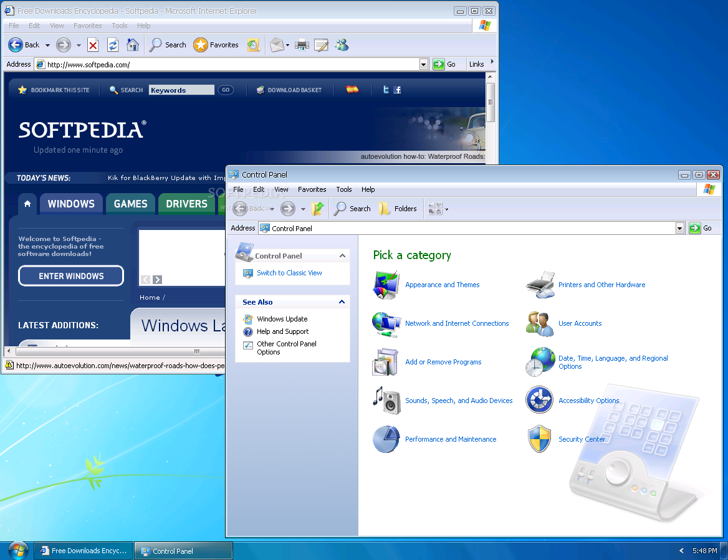Open the Mail dropdown arrow in IE toolbar
Image resolution: width=728 pixels, height=560 pixels.
click(x=287, y=45)
